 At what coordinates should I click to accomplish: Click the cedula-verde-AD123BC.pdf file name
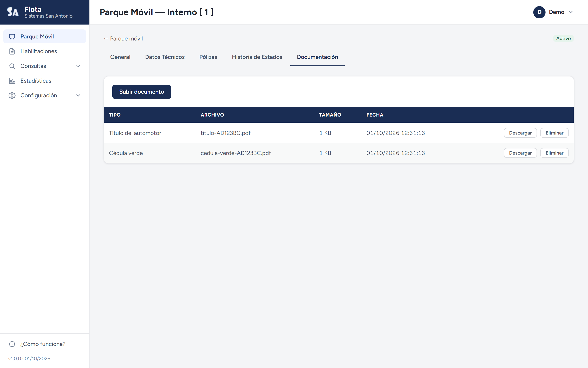click(x=236, y=153)
